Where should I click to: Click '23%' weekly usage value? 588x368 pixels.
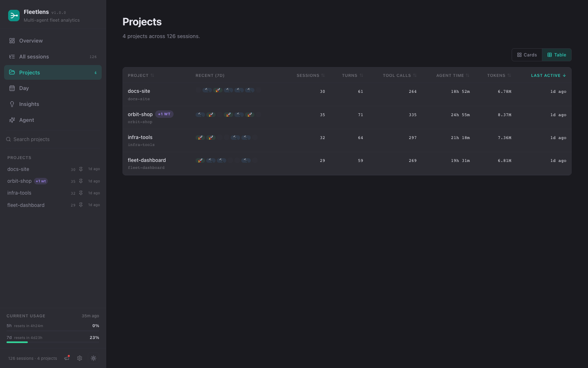pyautogui.click(x=94, y=338)
